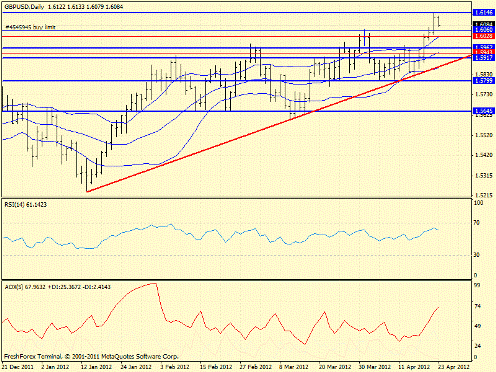This screenshot has height=372, width=496.
Task: Click the black current price label 1.6084
Action: pos(484,24)
